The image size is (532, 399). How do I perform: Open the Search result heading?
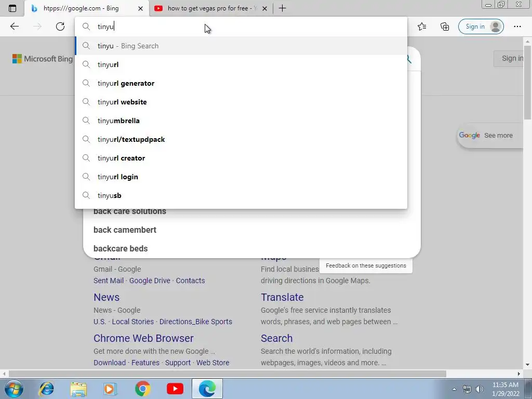coord(276,338)
